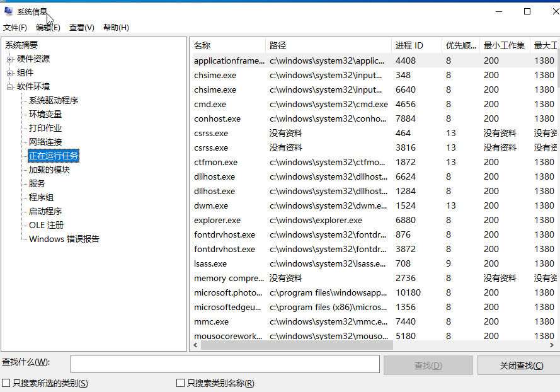This screenshot has height=392, width=560.
Task: Select 服务 in the tree
Action: (37, 183)
